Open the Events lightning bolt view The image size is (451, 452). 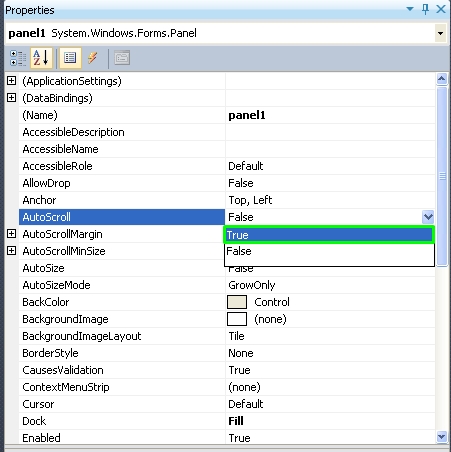pos(93,58)
